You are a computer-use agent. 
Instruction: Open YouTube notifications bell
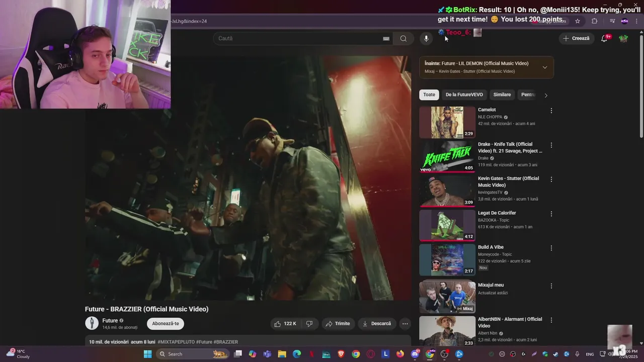click(605, 38)
